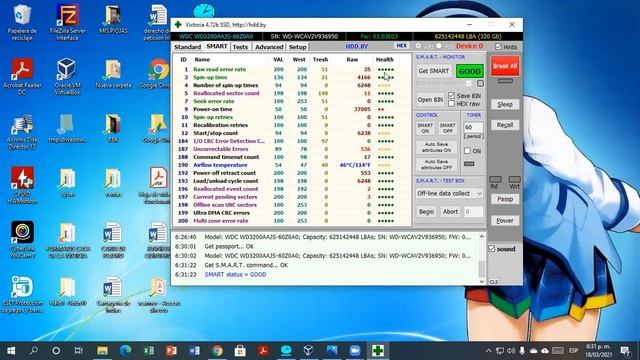Open Windows Start menu
Screen dimensions: 640x360
click(11, 351)
